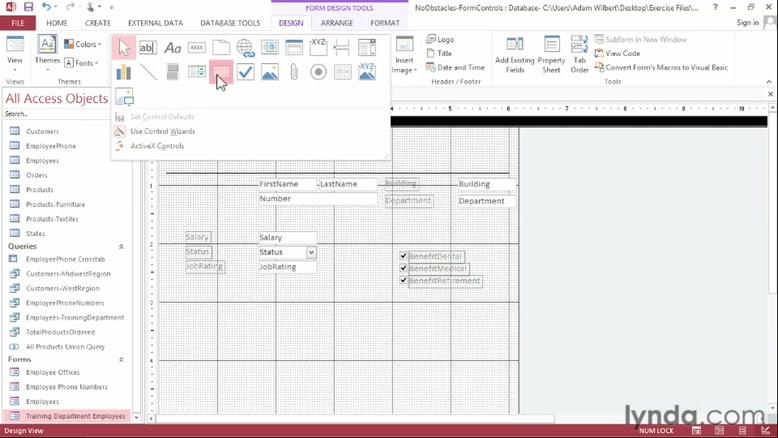778x438 pixels.
Task: Switch to the HOME ribbon tab
Action: [x=57, y=23]
